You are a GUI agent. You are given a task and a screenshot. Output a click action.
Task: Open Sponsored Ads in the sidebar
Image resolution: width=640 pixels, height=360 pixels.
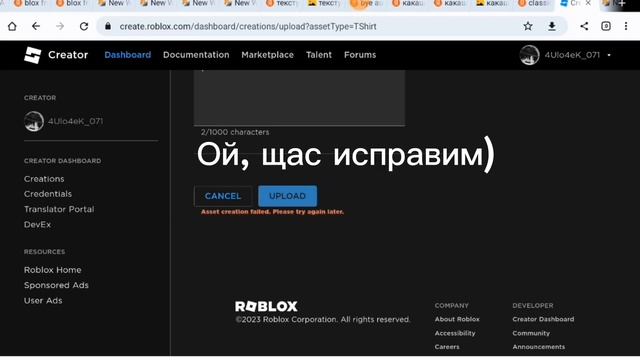click(56, 285)
